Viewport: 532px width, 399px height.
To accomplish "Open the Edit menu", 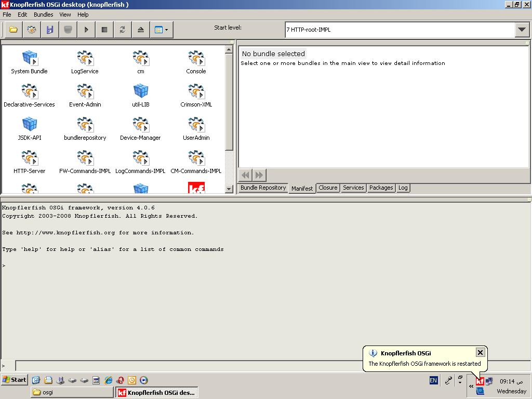I will (x=22, y=15).
